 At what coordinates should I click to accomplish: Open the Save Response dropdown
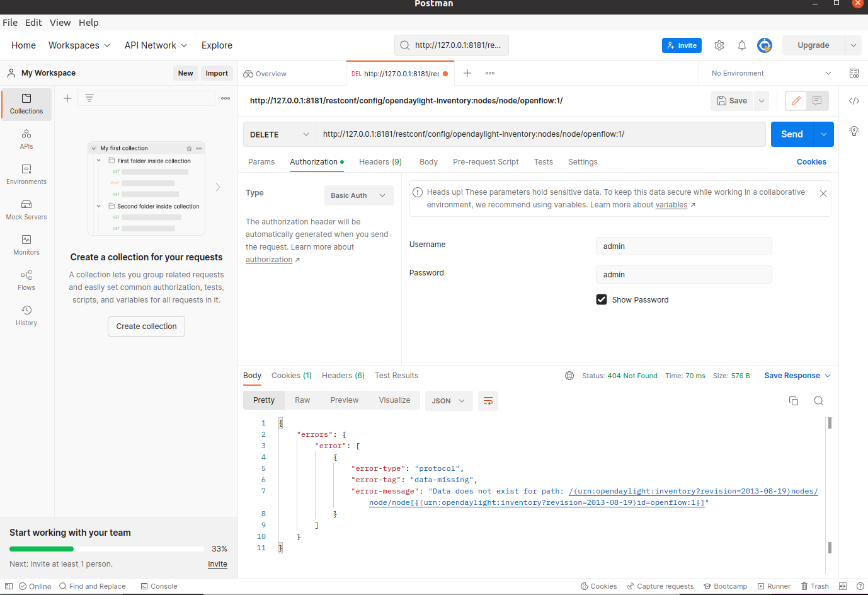(797, 376)
